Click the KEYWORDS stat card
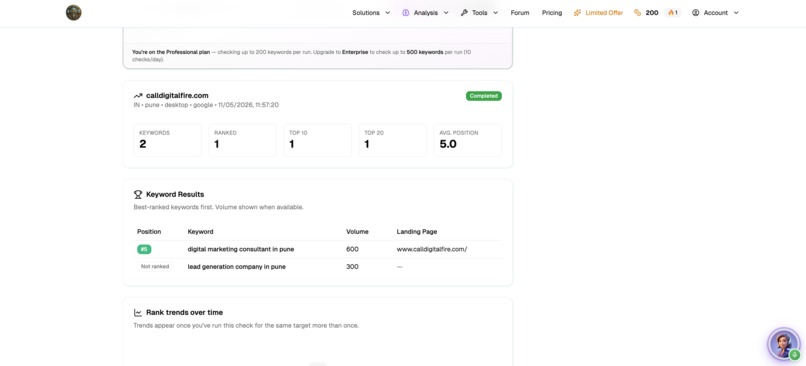 point(167,140)
